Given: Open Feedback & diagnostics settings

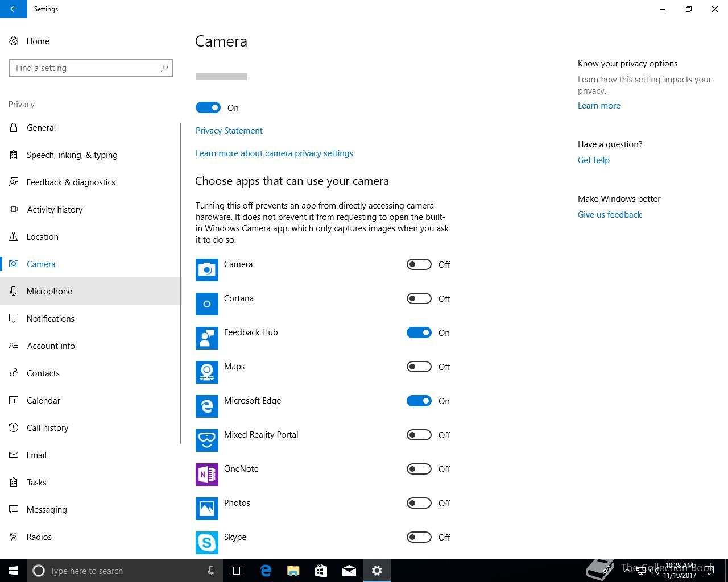Looking at the screenshot, I should click(90, 182).
